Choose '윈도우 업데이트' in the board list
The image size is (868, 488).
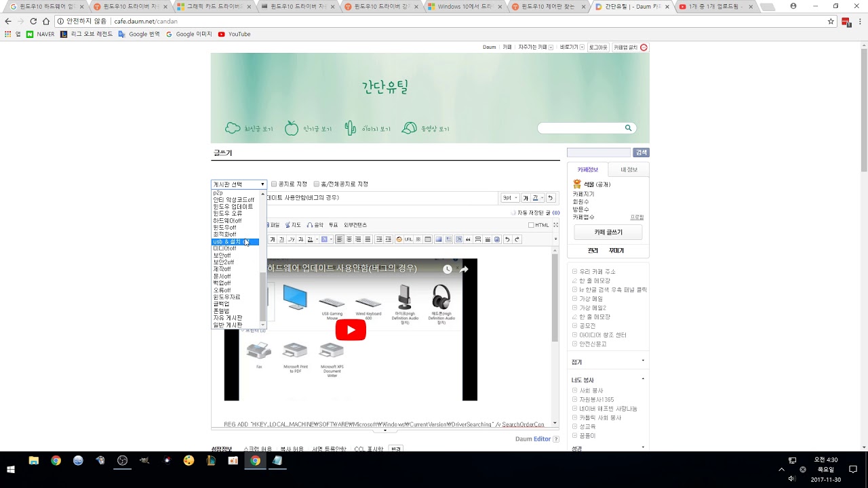coord(233,207)
